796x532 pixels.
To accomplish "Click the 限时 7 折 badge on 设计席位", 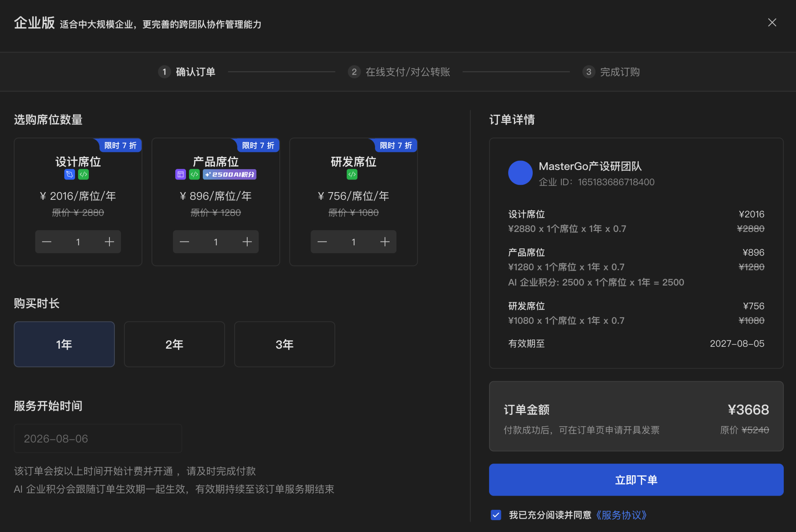I will (x=120, y=145).
